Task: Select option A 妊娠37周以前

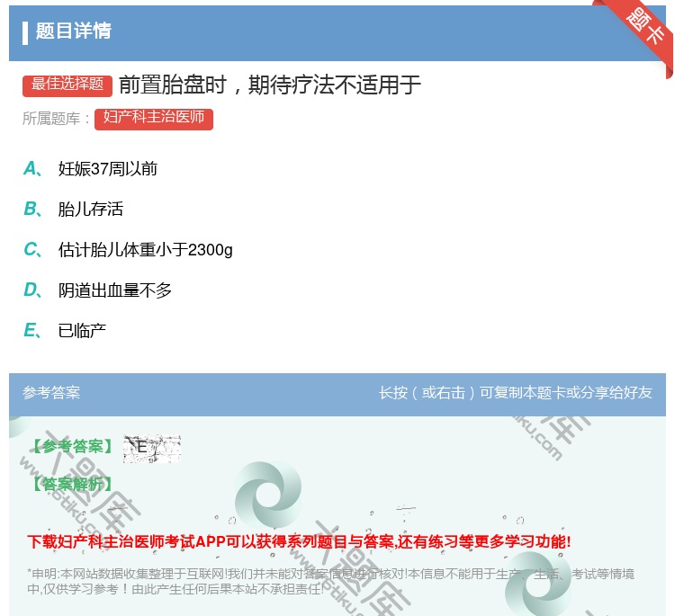Action: pyautogui.click(x=107, y=169)
